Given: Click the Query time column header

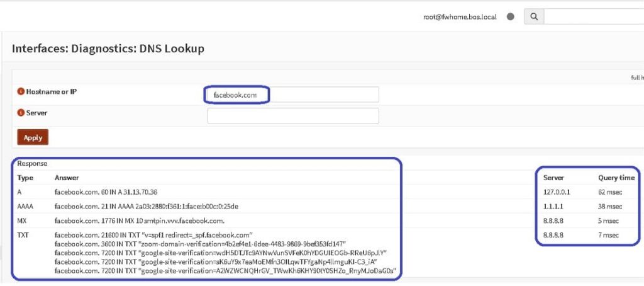Looking at the screenshot, I should [616, 178].
